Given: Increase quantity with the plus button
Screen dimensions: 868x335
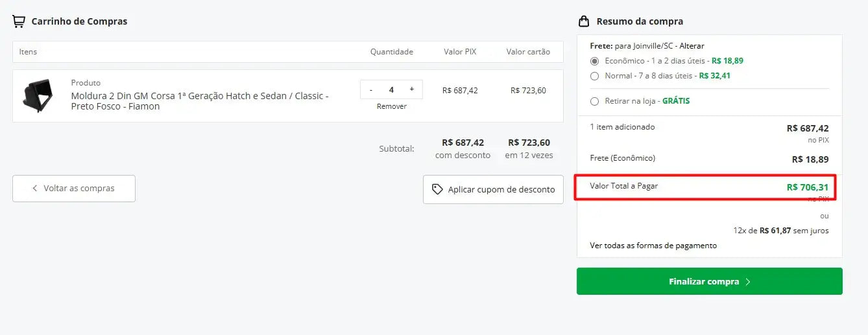Looking at the screenshot, I should pos(411,89).
